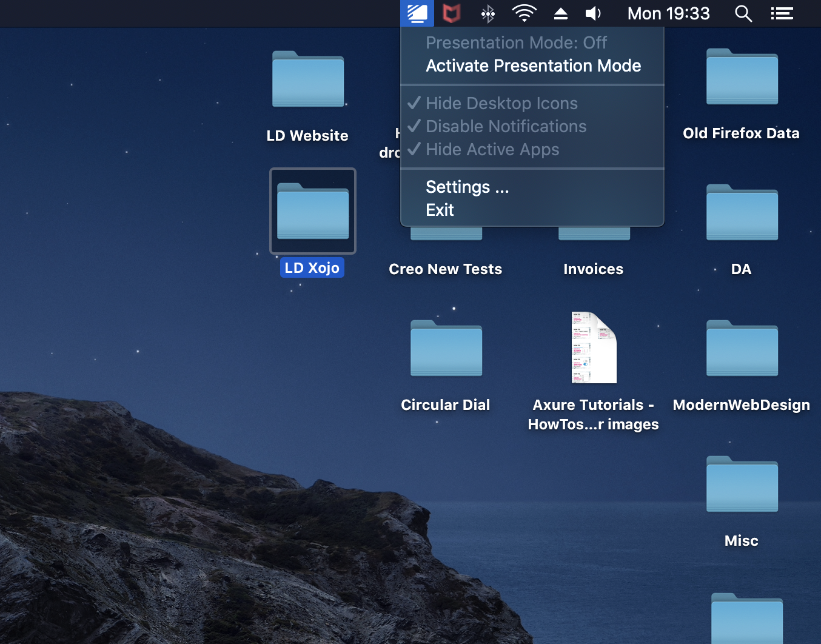Select Activate Presentation Mode
Viewport: 821px width, 644px height.
point(533,65)
